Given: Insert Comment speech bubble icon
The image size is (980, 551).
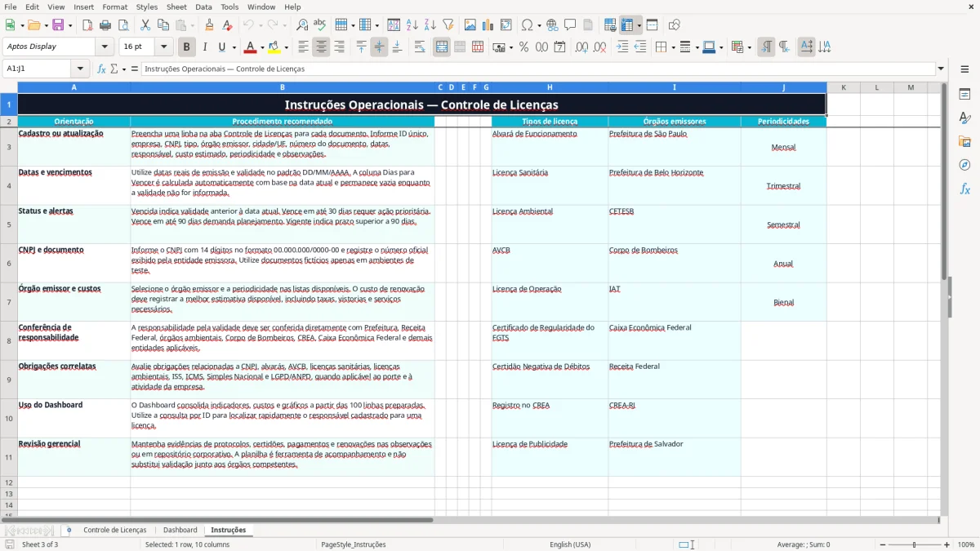Looking at the screenshot, I should coord(570,25).
